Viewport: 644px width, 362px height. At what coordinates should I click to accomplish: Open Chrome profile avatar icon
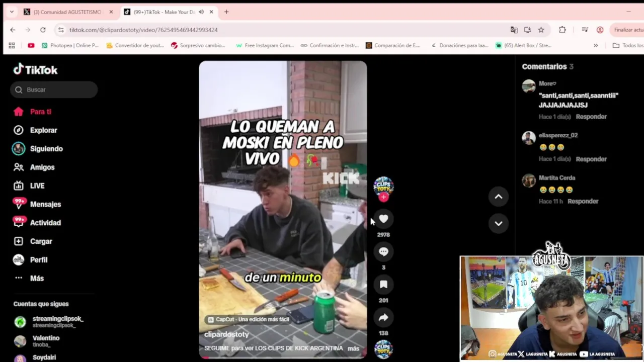(600, 30)
